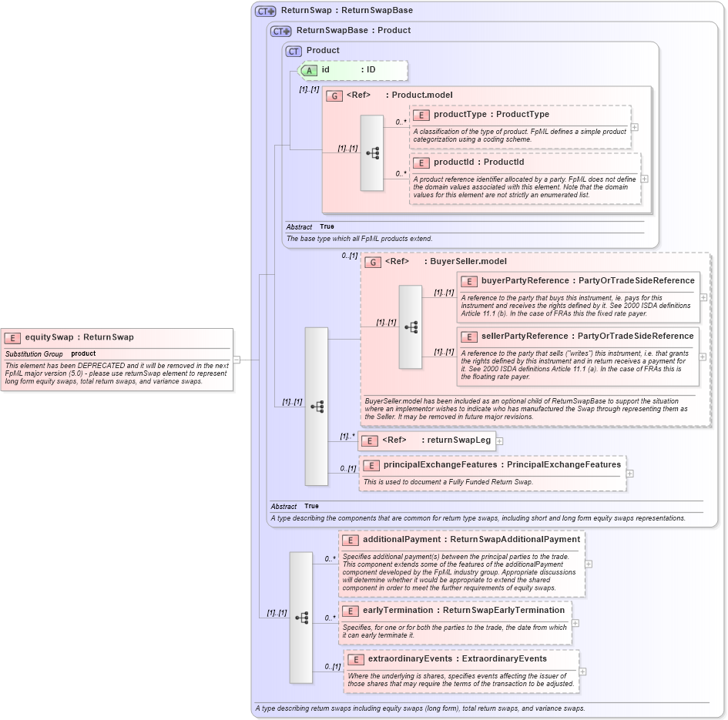Click the E icon of productType element

pyautogui.click(x=421, y=115)
